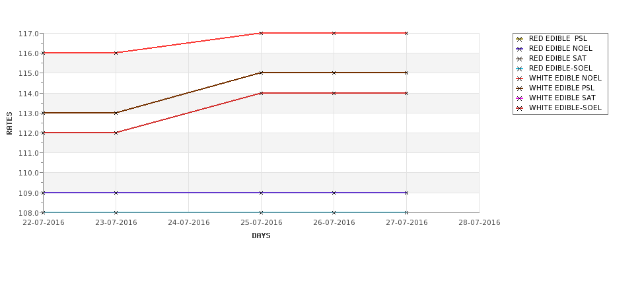The height and width of the screenshot is (283, 644).
Task: Click the 117.0 data point on 25-07-2016
Action: (x=261, y=33)
